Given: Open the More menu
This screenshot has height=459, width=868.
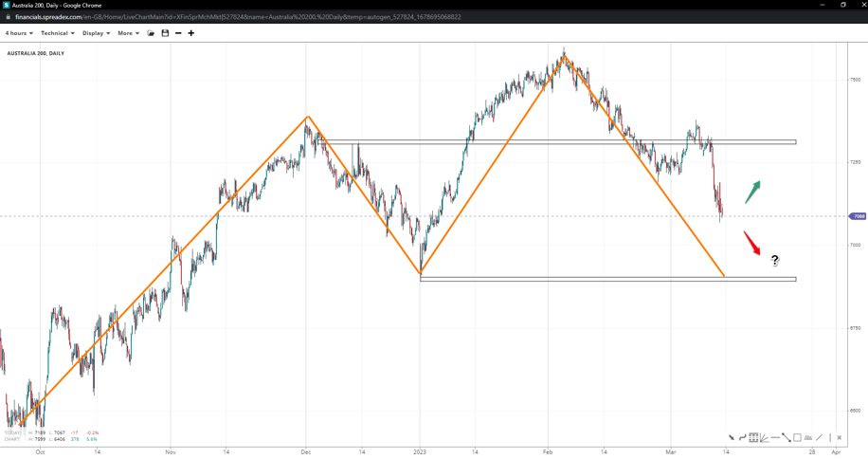Looking at the screenshot, I should point(128,33).
